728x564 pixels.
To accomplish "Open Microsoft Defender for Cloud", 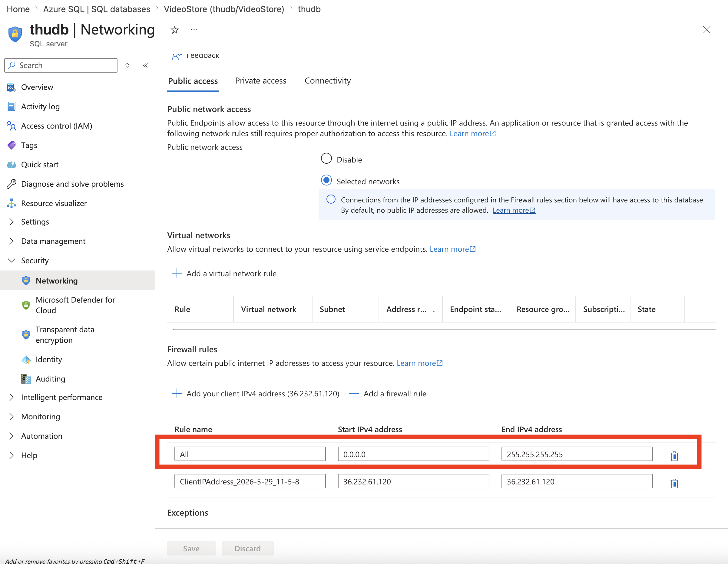I will 75,305.
